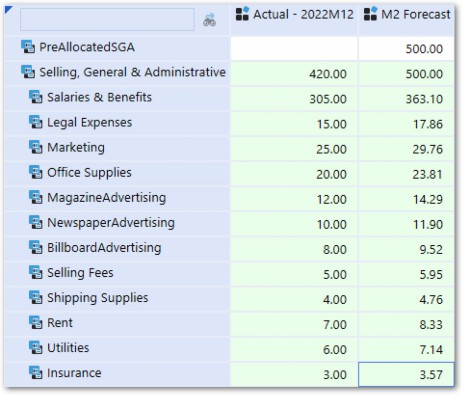Click the empty search input field
Image resolution: width=463 pixels, height=395 pixels.
[107, 20]
